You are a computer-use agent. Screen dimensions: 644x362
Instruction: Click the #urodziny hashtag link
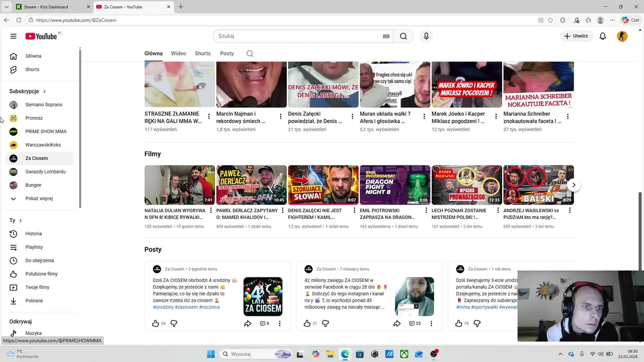click(x=163, y=307)
